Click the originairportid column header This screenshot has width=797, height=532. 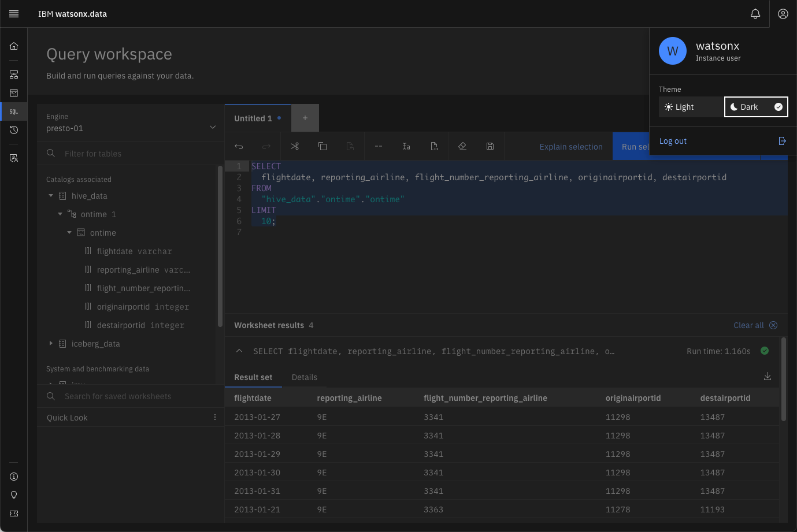[633, 398]
